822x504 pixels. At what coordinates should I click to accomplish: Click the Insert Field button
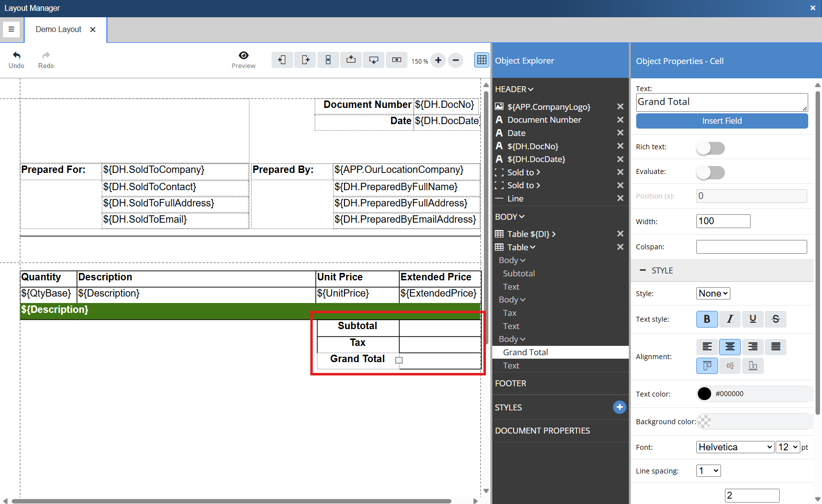(721, 121)
